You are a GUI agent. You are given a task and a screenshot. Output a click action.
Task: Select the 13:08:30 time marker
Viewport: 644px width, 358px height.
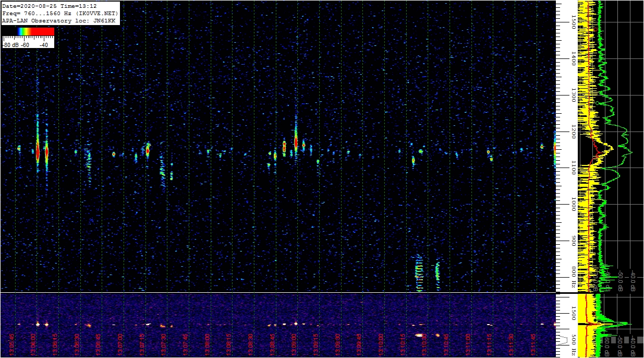251,344
